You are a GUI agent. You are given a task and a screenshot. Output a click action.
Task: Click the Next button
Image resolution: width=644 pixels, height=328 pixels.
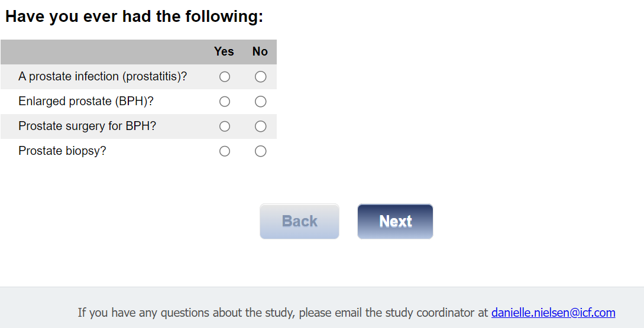pyautogui.click(x=395, y=222)
